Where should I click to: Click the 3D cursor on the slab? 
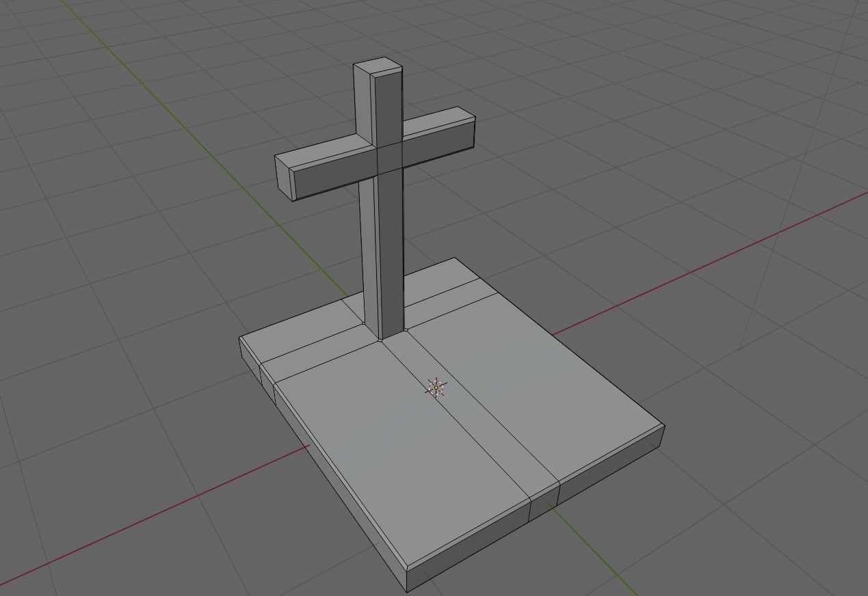tap(436, 388)
